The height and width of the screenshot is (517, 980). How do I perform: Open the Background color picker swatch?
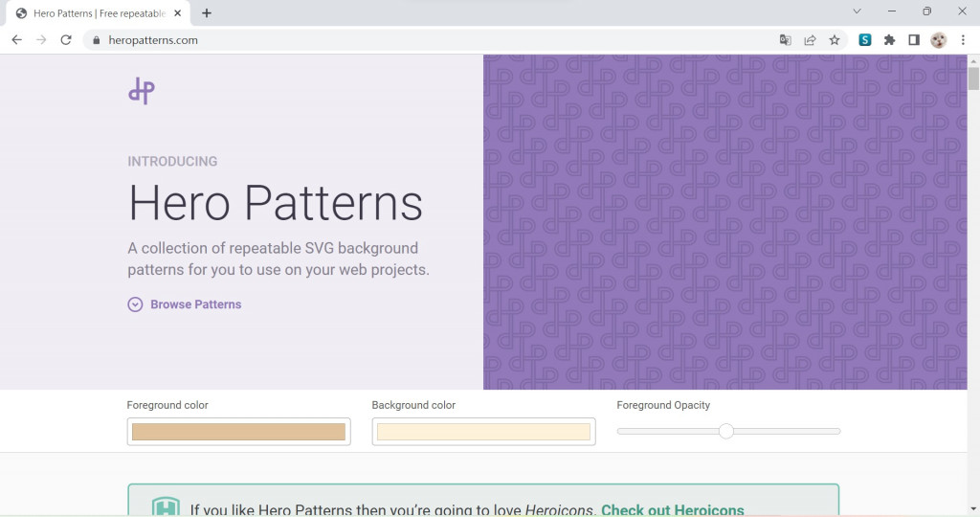(483, 432)
